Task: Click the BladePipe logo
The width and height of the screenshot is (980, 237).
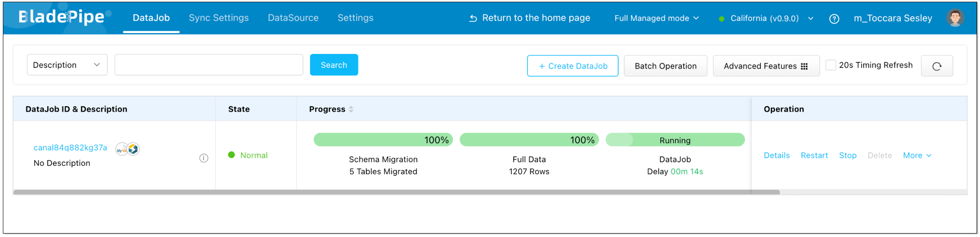Action: 62,17
